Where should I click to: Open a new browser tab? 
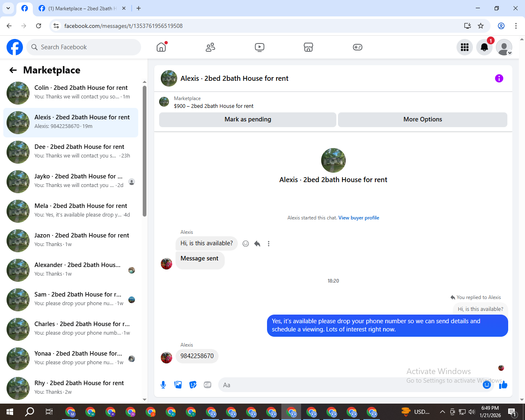[x=139, y=8]
